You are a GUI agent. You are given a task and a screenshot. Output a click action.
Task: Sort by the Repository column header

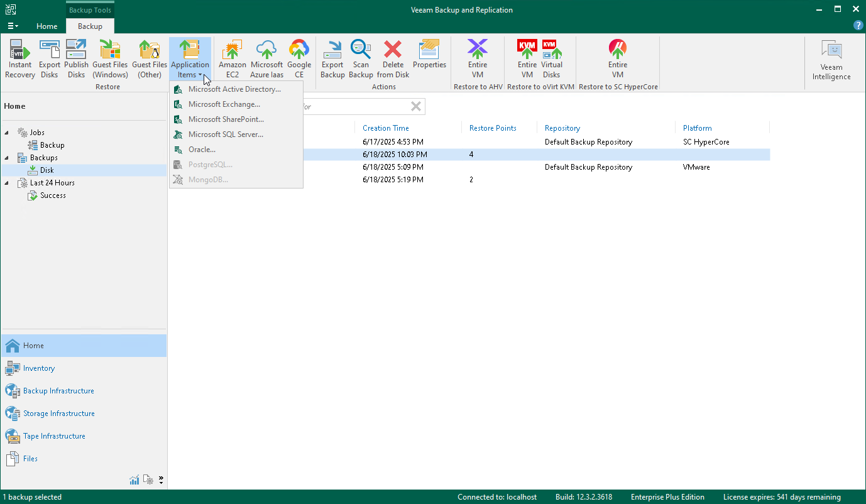coord(562,128)
